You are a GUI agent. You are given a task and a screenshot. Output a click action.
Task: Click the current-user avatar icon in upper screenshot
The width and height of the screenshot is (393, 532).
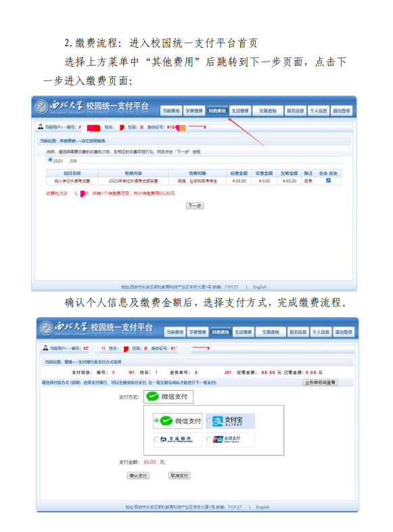(41, 126)
